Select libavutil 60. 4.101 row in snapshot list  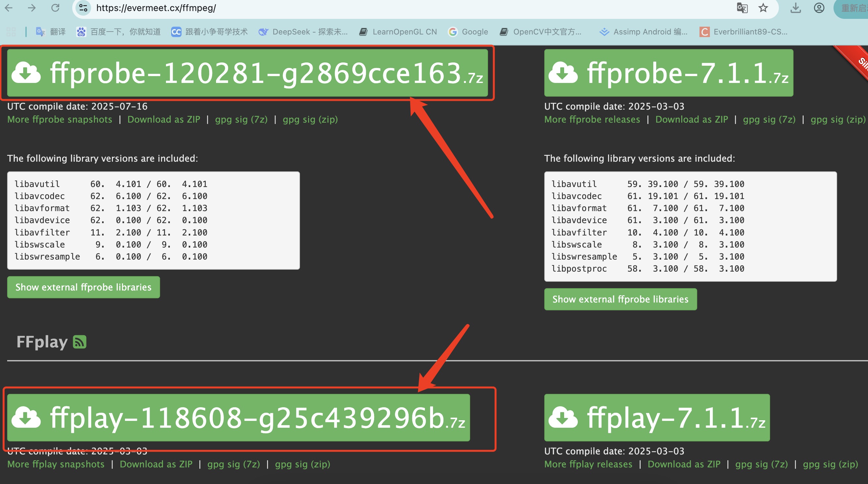(111, 184)
